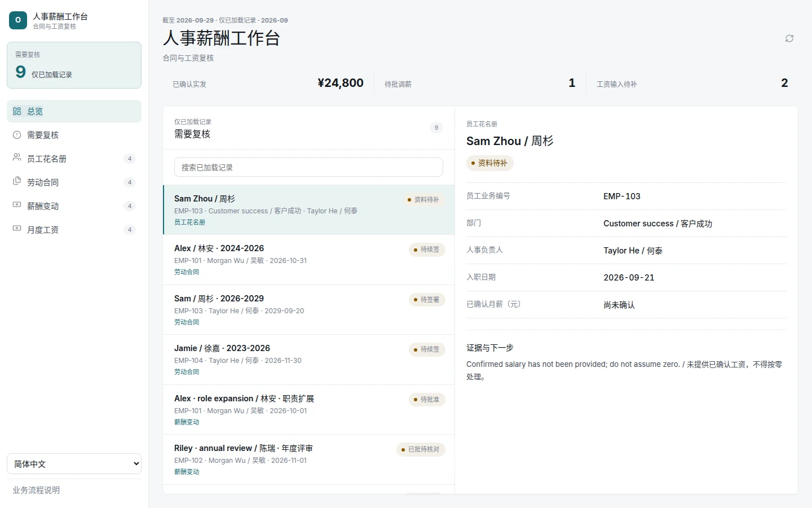This screenshot has height=508, width=812.
Task: Click the 待批准 status badge
Action: pyautogui.click(x=427, y=400)
